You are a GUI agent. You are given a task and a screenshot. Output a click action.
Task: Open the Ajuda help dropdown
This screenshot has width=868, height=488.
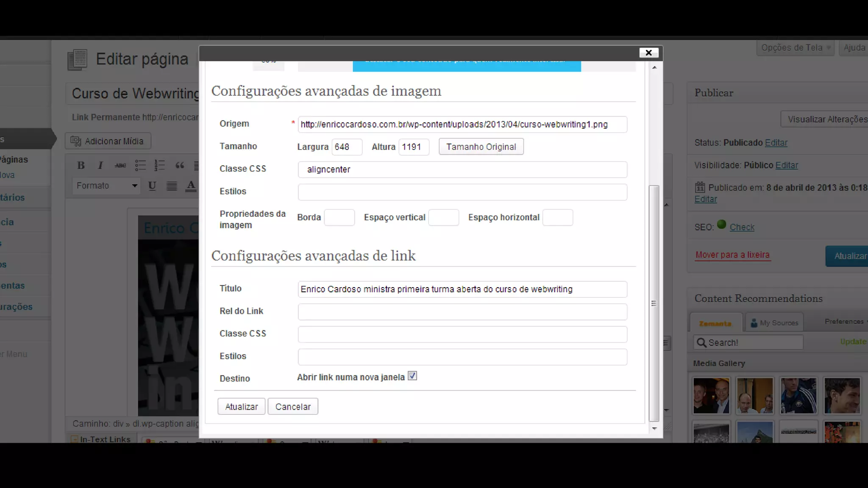point(854,47)
